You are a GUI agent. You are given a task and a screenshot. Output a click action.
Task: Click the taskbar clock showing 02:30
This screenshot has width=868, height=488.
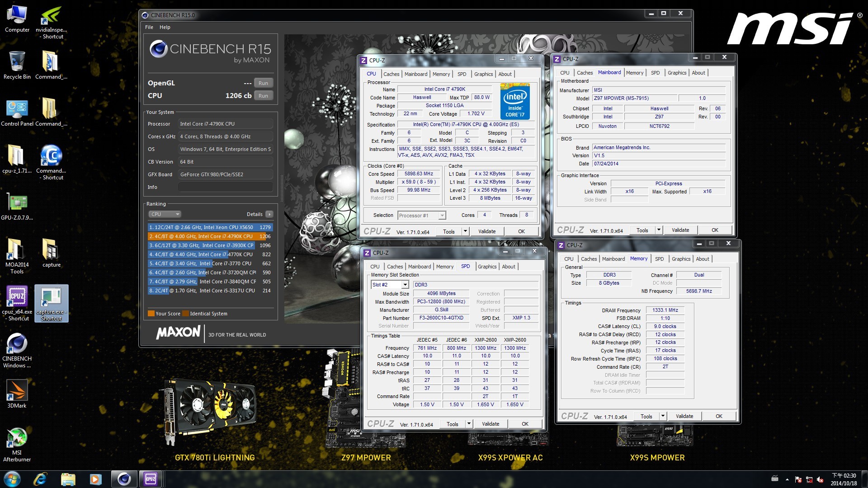click(844, 479)
